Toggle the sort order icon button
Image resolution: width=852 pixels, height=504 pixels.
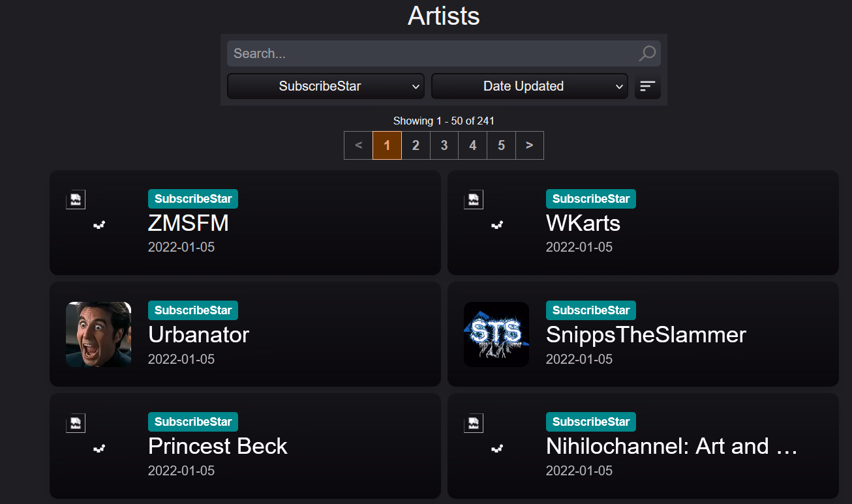point(647,86)
